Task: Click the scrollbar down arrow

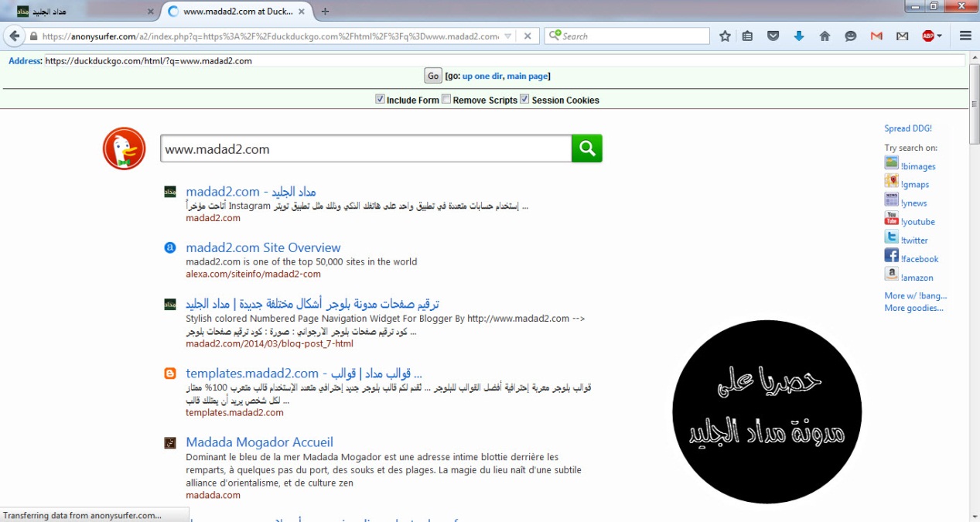Action: point(975,516)
